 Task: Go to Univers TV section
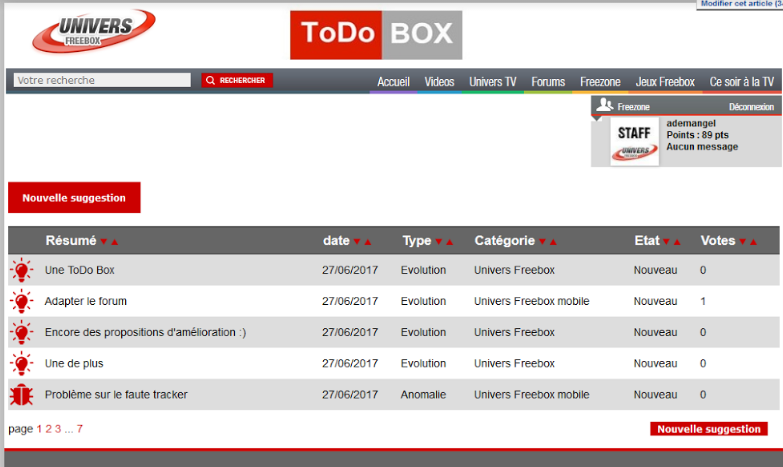(492, 82)
